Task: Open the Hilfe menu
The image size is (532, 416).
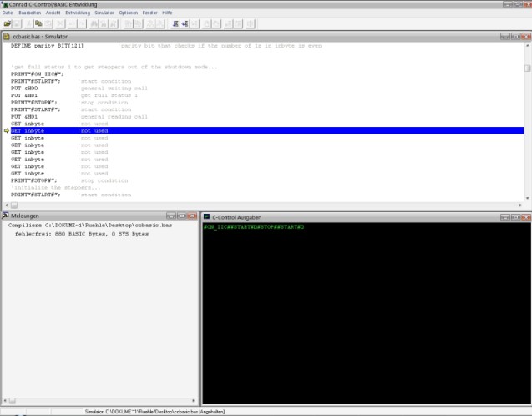Action: [x=167, y=13]
